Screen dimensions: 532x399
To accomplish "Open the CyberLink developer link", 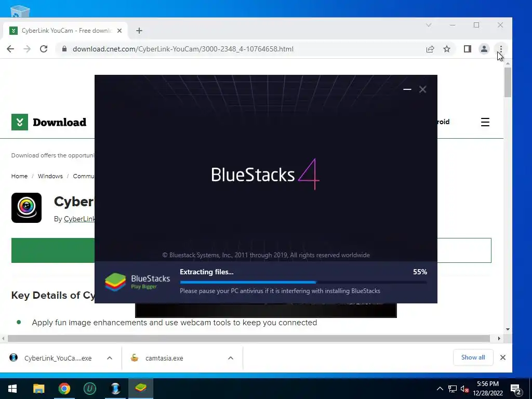I will [79, 219].
